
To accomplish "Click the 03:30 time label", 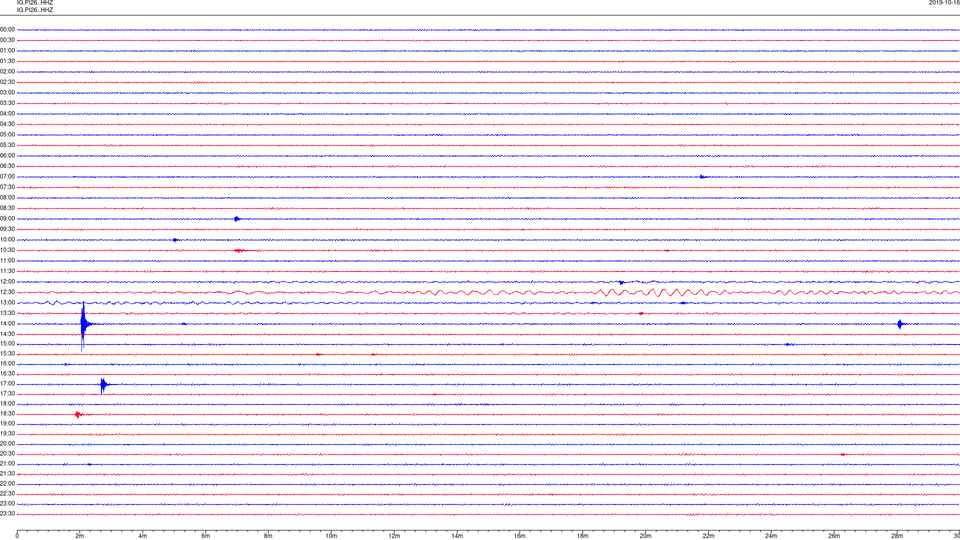I will pos(7,103).
